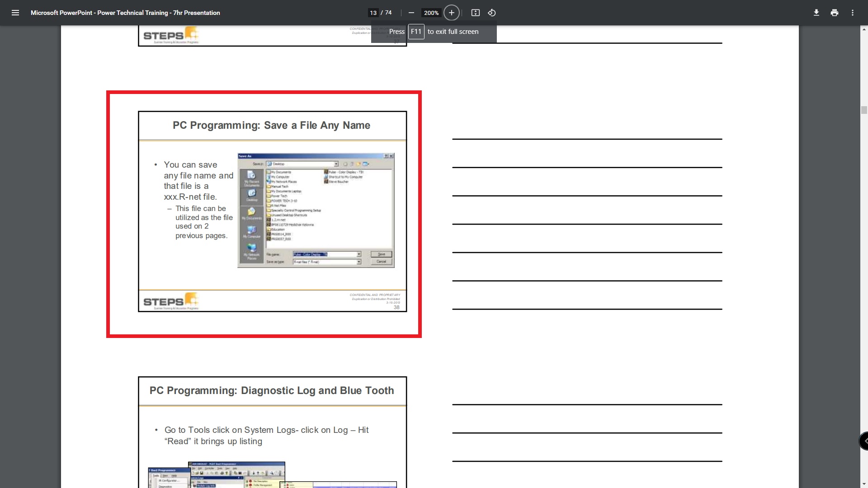Click the page number input field
The image size is (868, 488).
pos(373,13)
